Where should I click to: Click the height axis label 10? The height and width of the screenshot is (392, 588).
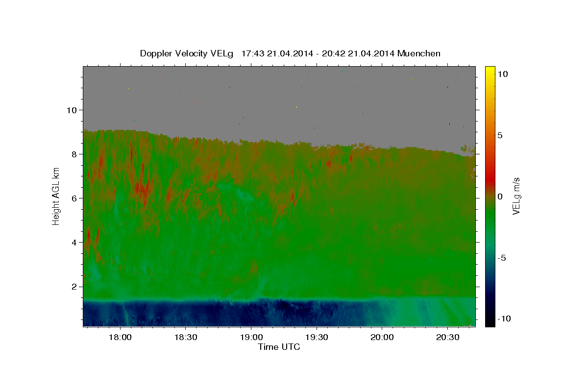pyautogui.click(x=73, y=110)
